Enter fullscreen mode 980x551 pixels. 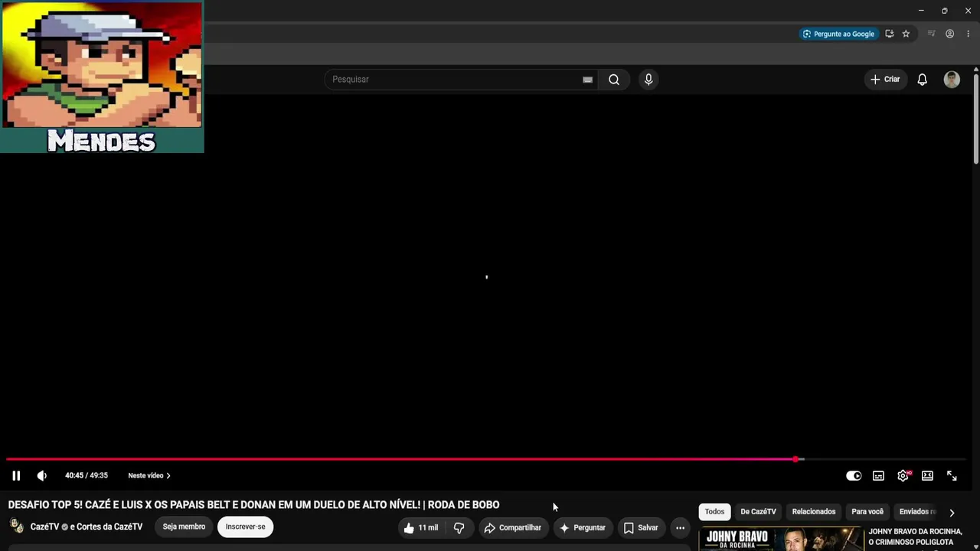(x=952, y=475)
